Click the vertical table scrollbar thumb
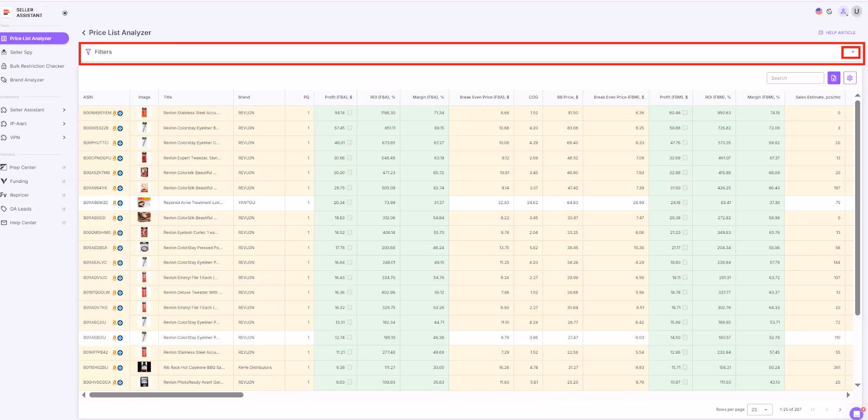This screenshot has width=868, height=420. coord(857,208)
